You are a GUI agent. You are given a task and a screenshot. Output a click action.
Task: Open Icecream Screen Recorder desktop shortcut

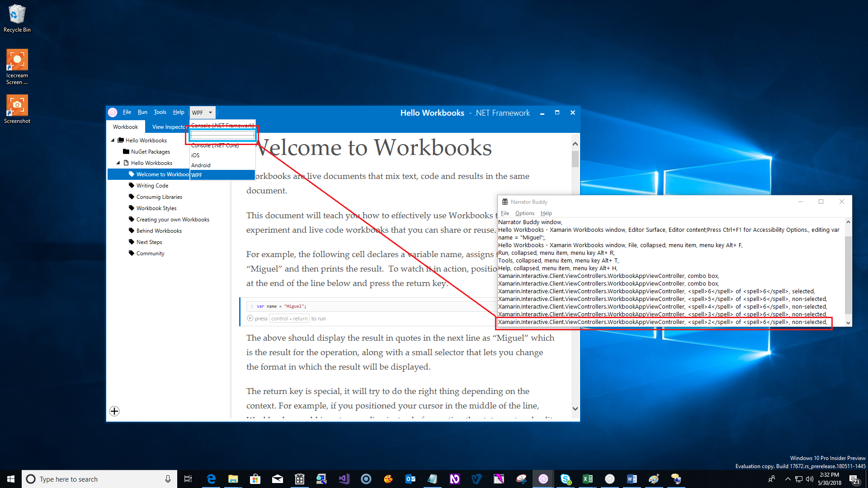coord(17,67)
